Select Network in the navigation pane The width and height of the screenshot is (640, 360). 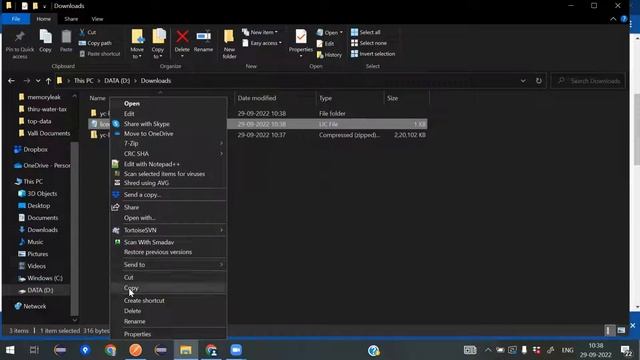30,306
